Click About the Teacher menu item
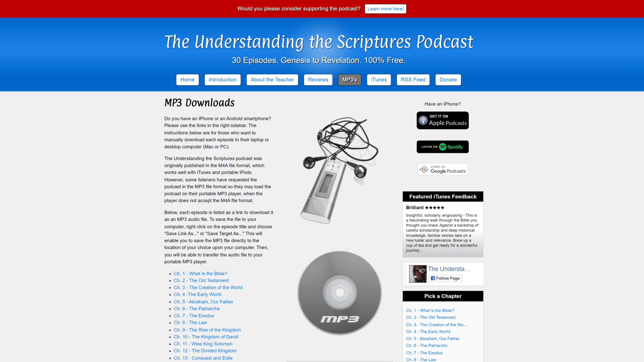 coord(272,79)
